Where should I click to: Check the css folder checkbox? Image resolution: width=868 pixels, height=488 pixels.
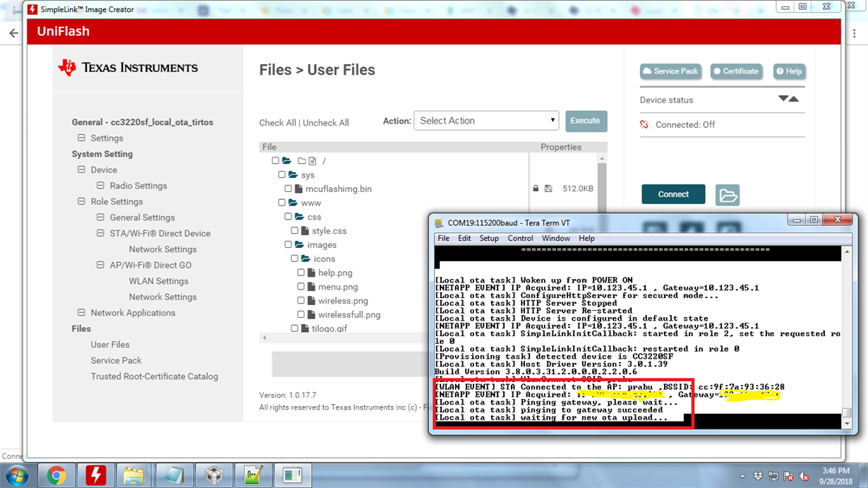(x=288, y=217)
